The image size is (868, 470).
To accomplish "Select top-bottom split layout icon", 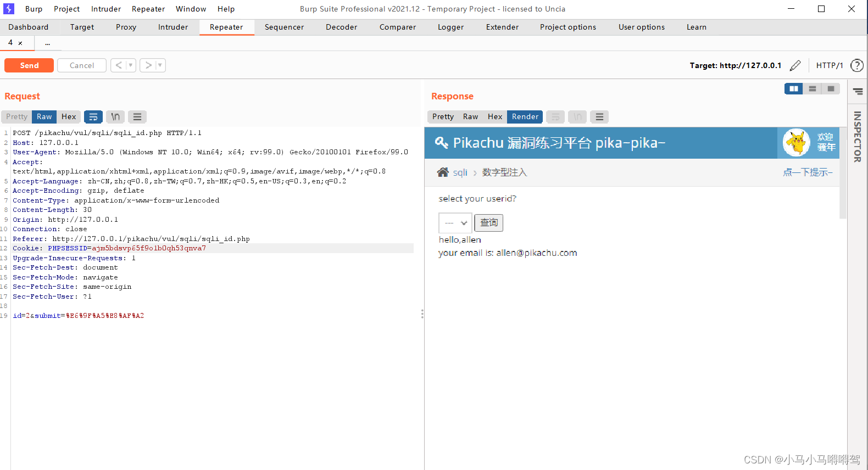I will tap(812, 89).
